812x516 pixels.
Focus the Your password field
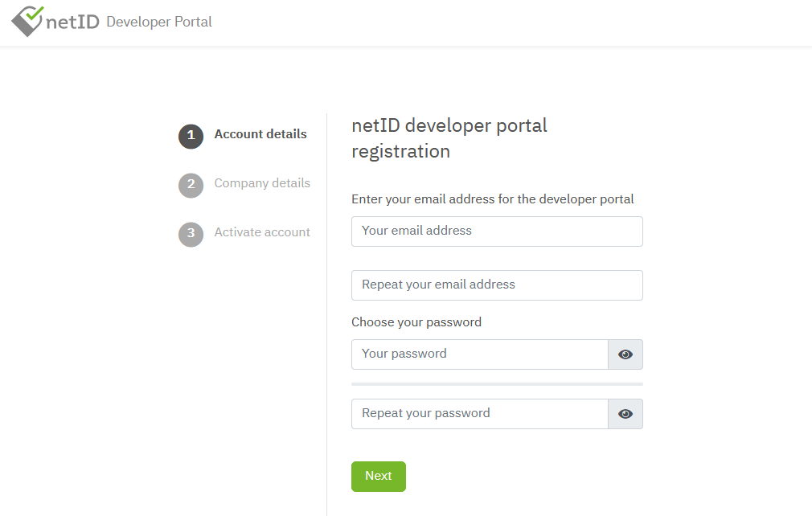coord(479,354)
